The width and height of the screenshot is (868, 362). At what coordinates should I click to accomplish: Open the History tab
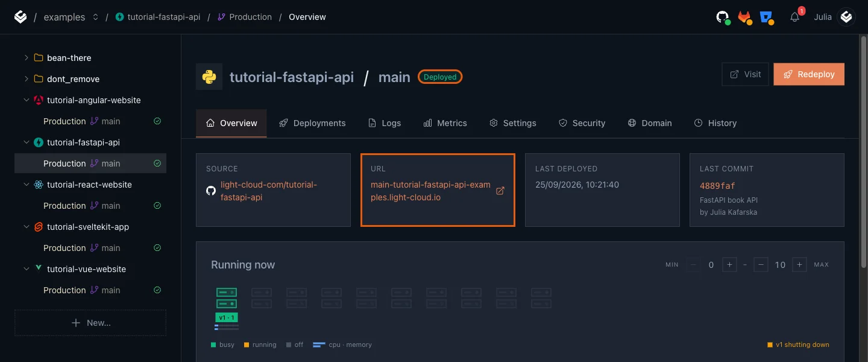(x=715, y=123)
